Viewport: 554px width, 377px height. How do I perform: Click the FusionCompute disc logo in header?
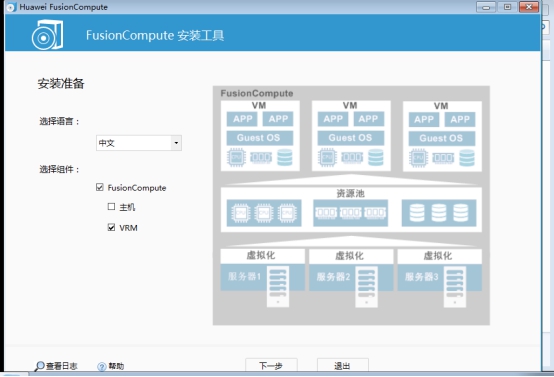pos(47,35)
